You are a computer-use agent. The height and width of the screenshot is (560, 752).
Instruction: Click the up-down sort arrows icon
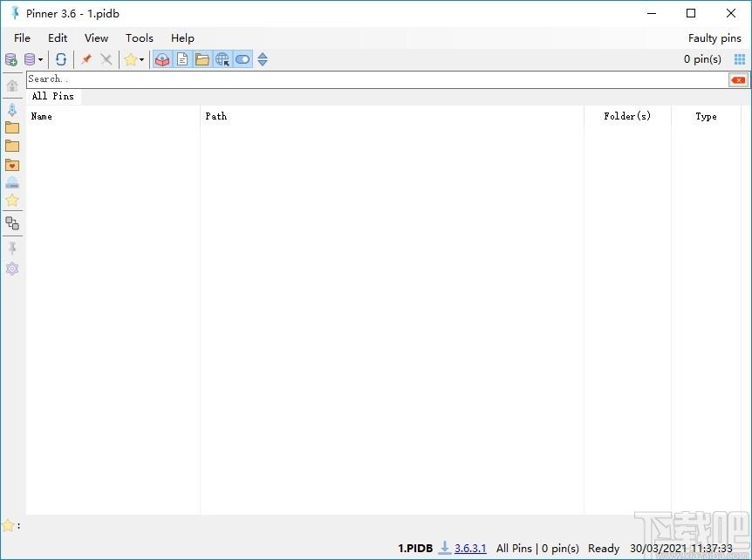263,59
